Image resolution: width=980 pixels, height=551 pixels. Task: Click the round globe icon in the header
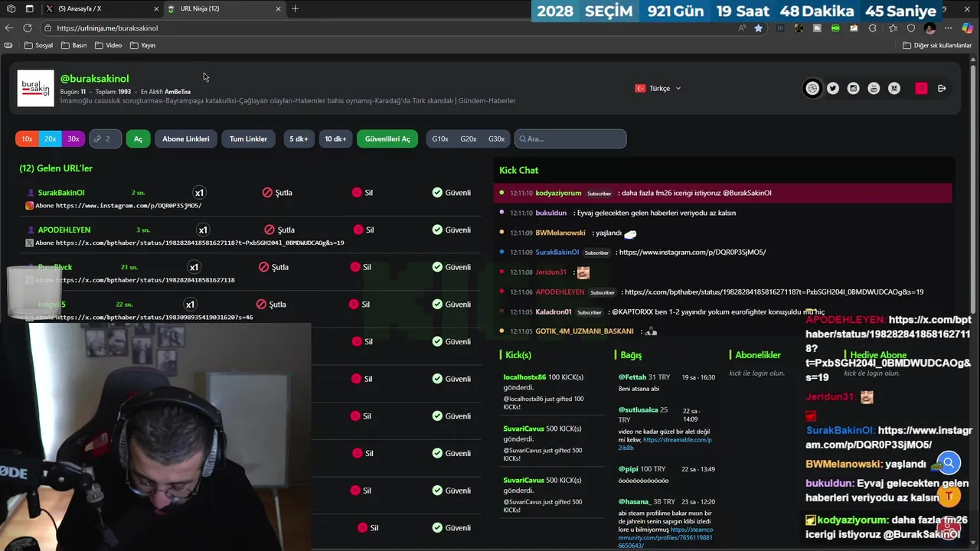[x=812, y=88]
